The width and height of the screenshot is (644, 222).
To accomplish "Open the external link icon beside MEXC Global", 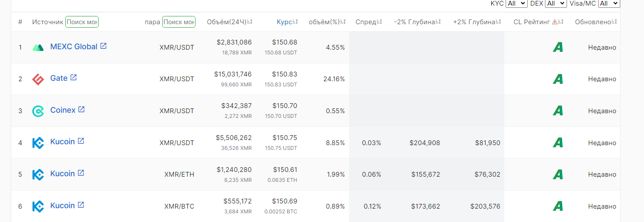I will pos(103,46).
